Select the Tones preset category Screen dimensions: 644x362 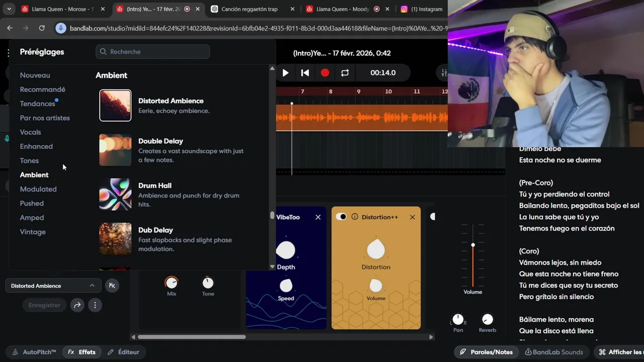pyautogui.click(x=29, y=160)
